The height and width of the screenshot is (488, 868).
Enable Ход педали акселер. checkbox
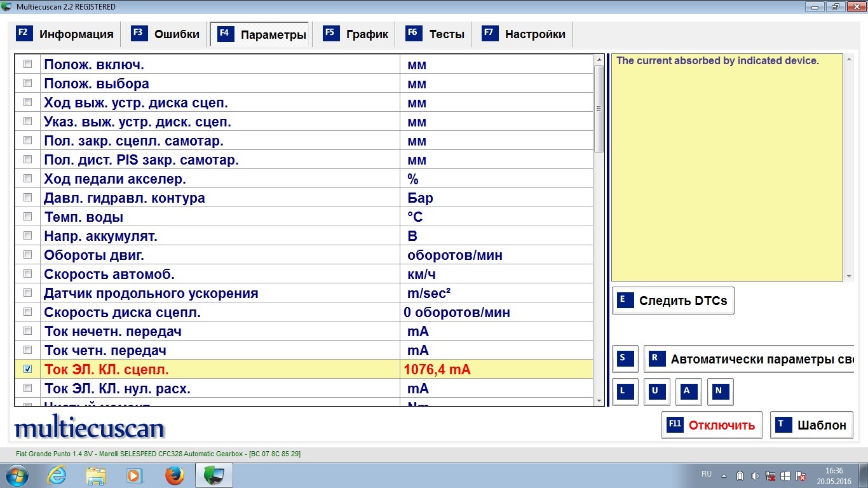(x=27, y=179)
